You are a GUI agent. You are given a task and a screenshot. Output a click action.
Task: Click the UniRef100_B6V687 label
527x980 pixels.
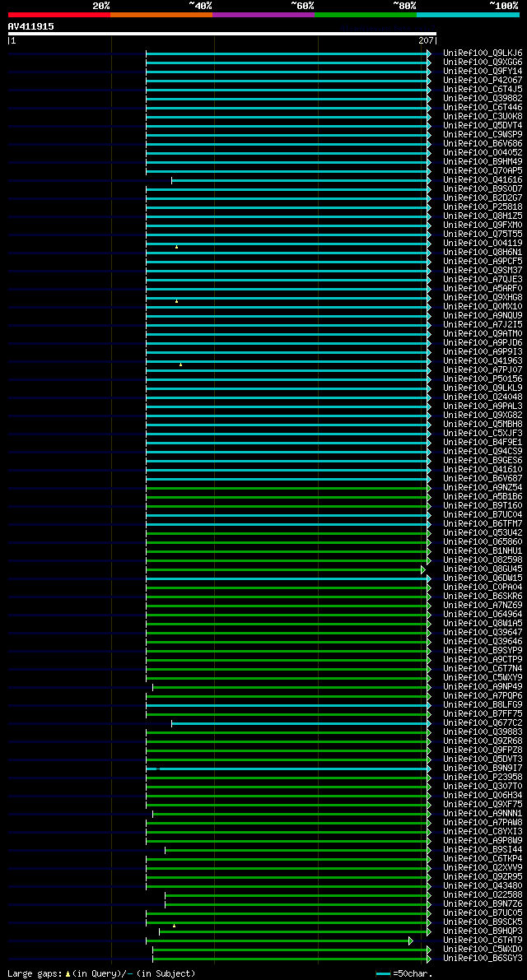point(483,479)
